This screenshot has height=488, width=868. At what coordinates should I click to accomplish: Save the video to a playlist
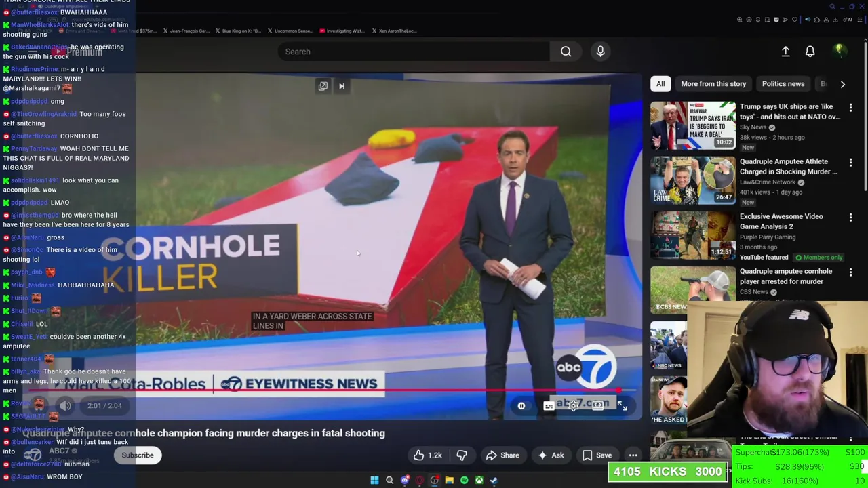[x=597, y=455]
